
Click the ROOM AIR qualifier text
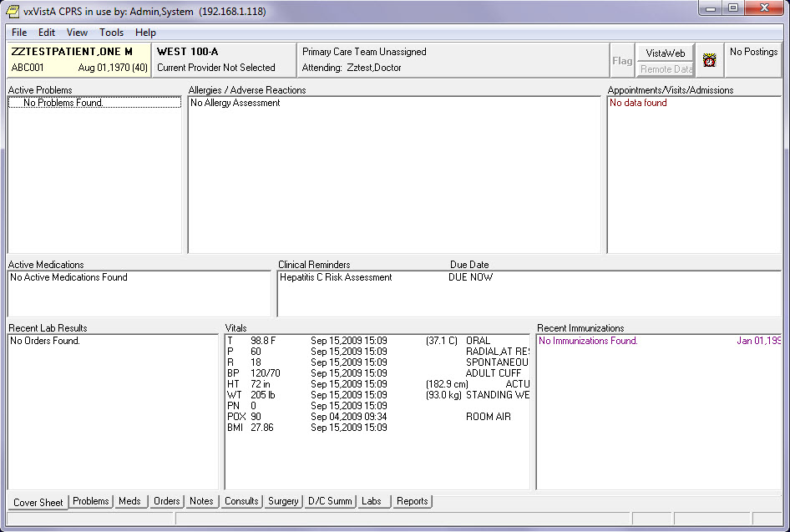pyautogui.click(x=489, y=417)
